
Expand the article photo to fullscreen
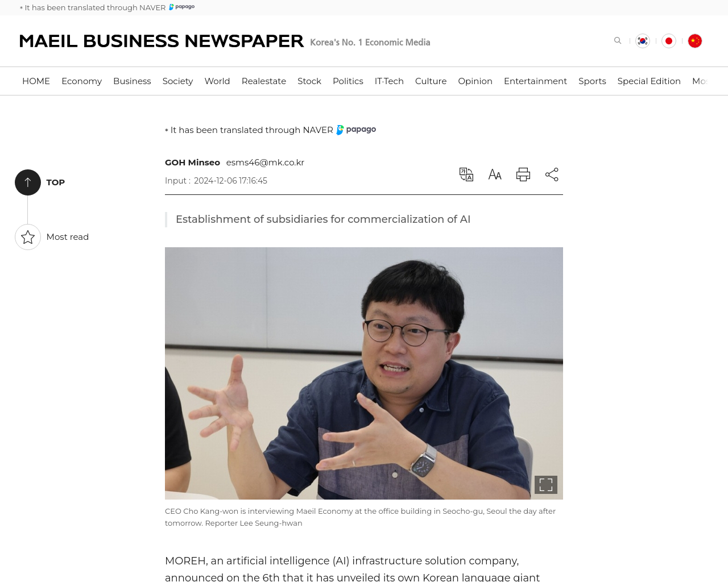[546, 485]
